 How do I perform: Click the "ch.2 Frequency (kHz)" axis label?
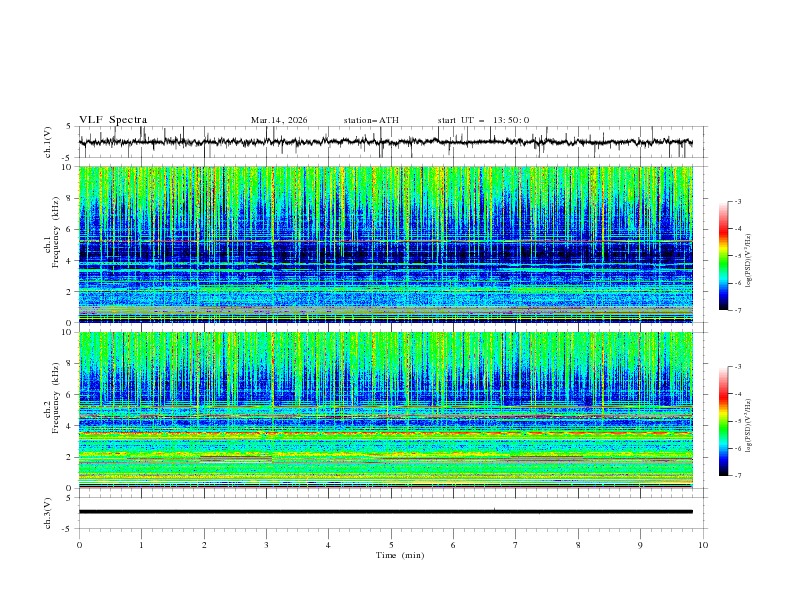click(52, 398)
